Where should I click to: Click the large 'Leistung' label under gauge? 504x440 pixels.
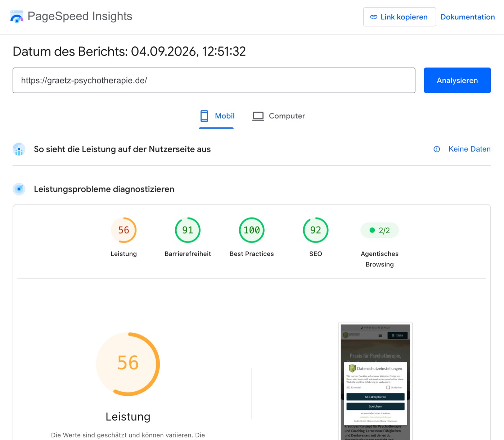click(x=128, y=417)
